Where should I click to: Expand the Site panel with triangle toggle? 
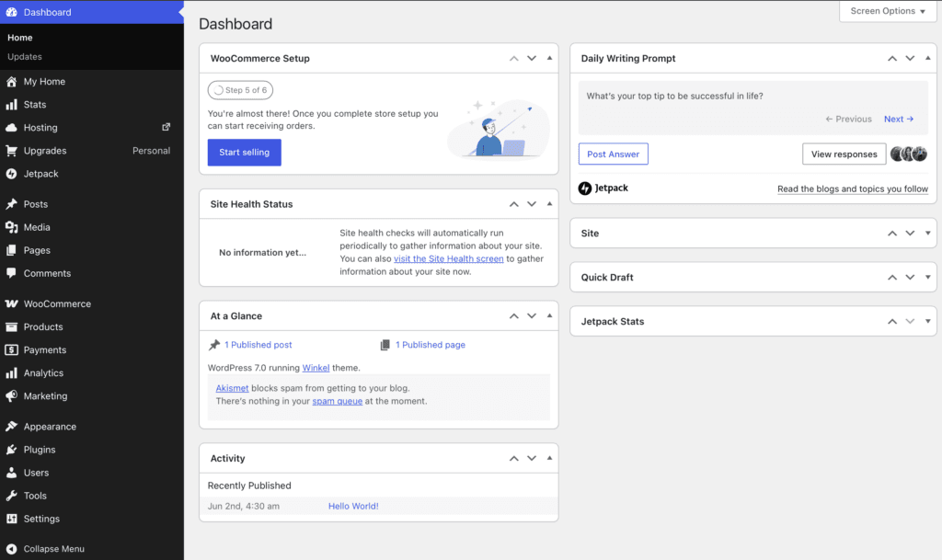927,233
